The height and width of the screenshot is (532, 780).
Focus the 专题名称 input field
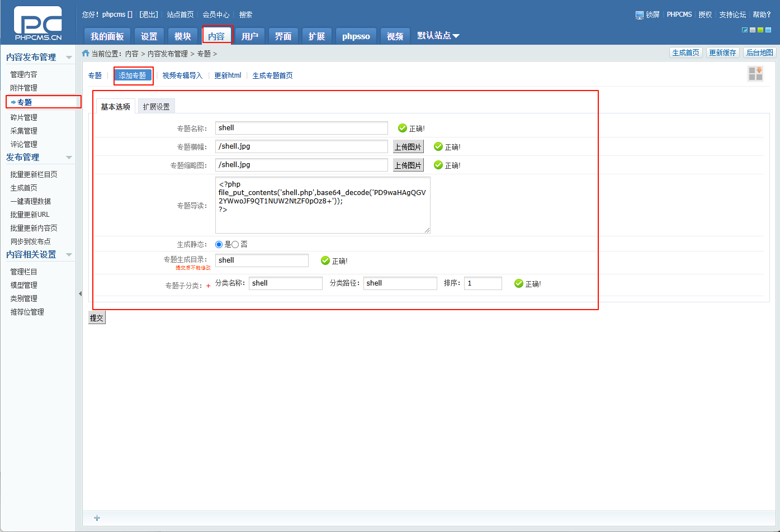(x=301, y=128)
